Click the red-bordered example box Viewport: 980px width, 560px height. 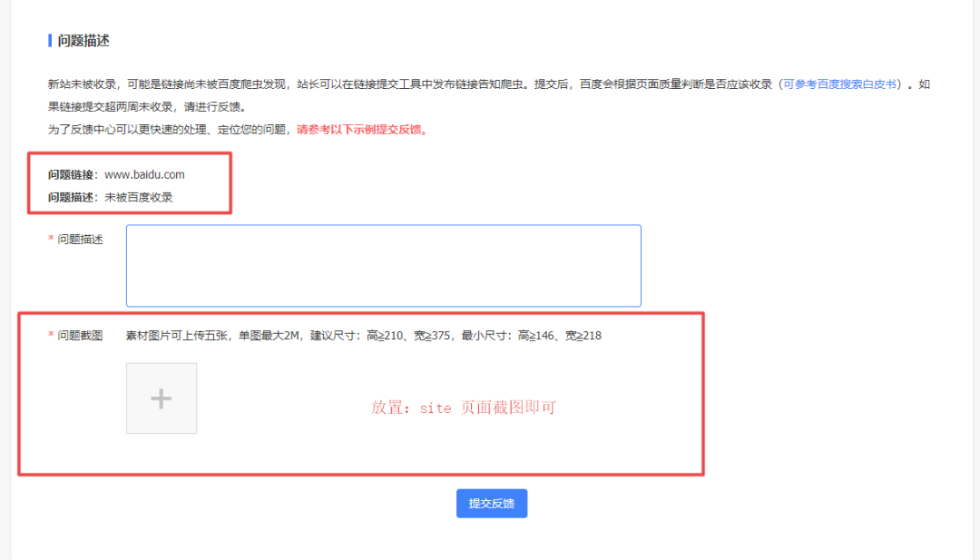[132, 184]
